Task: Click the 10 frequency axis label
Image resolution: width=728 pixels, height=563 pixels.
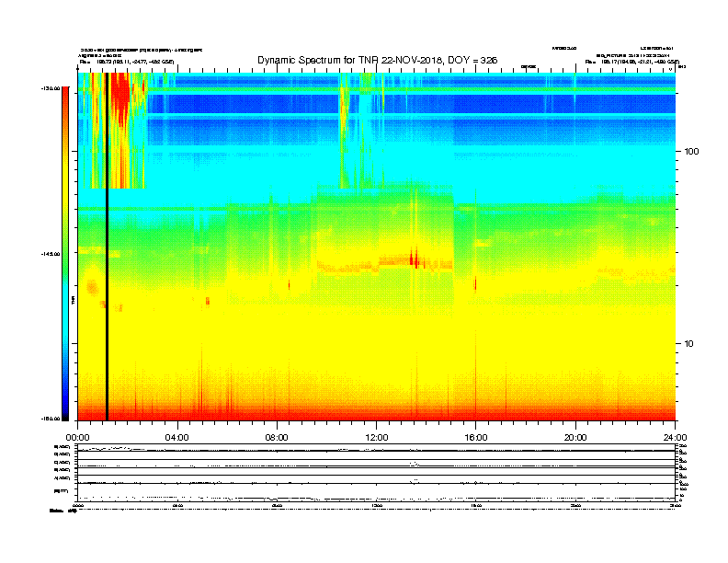Action: point(689,344)
